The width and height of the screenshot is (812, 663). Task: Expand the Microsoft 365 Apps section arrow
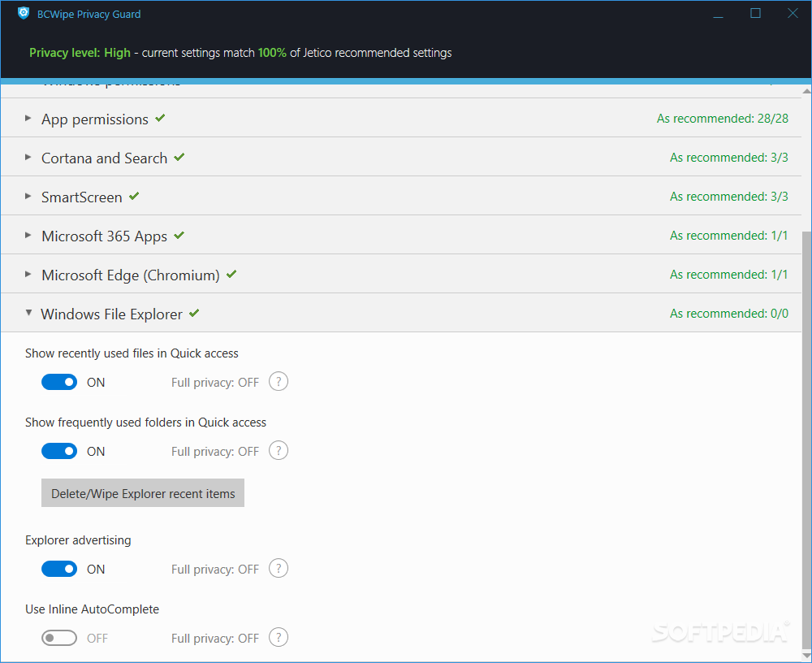(28, 235)
